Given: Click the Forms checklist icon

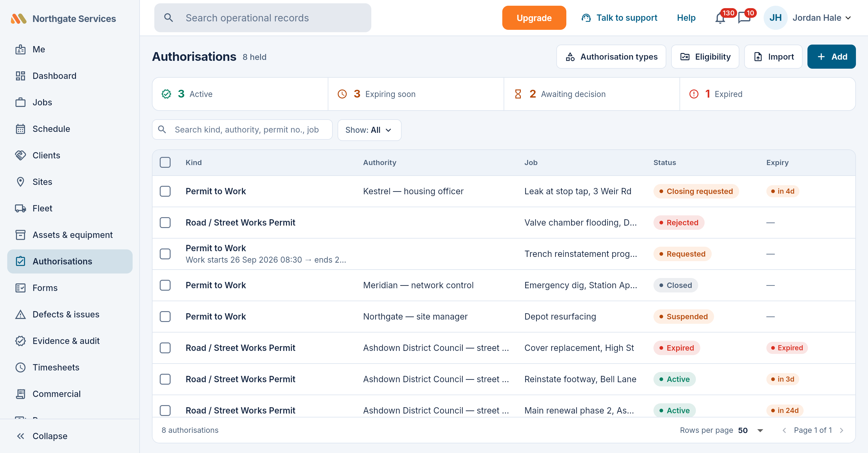Looking at the screenshot, I should [x=20, y=288].
